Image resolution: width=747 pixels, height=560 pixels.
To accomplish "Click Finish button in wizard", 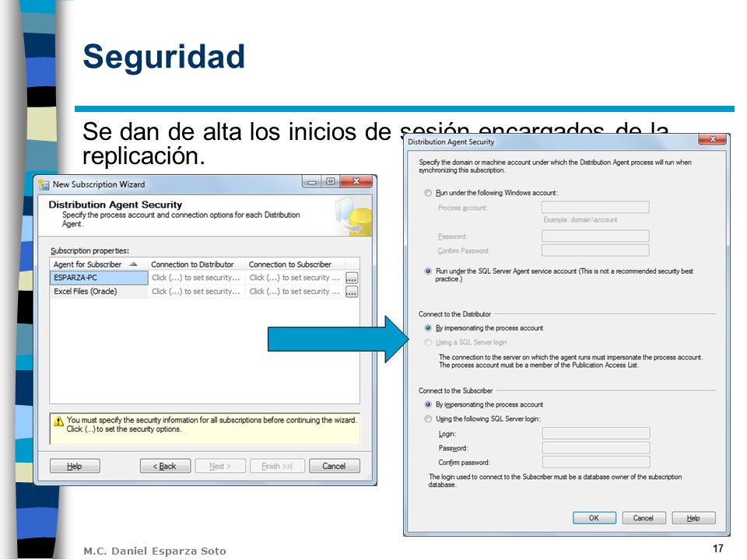I will [x=277, y=466].
